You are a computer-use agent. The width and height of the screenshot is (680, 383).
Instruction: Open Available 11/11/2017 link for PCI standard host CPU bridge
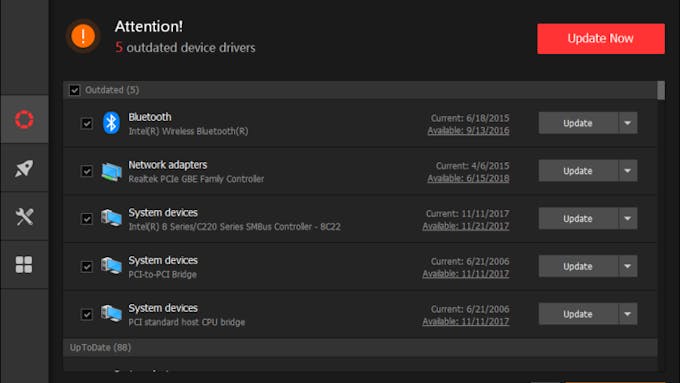click(466, 321)
